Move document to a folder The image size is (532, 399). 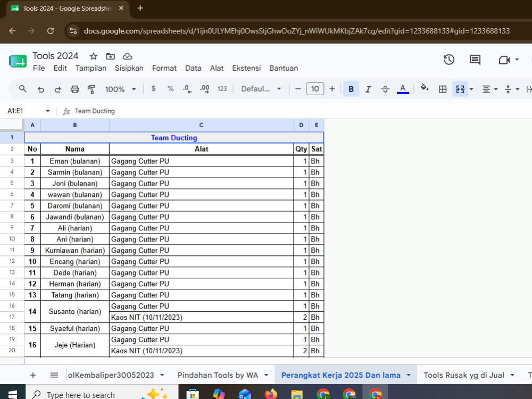(x=110, y=56)
